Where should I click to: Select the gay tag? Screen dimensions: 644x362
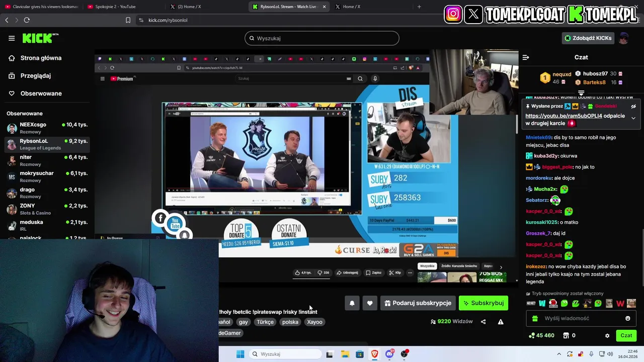[x=244, y=322]
